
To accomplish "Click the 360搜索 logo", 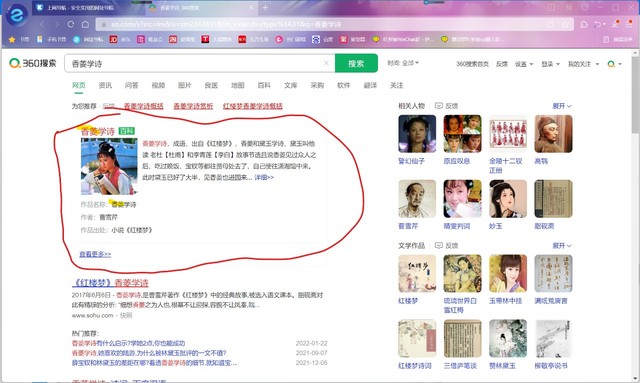I will tap(33, 63).
